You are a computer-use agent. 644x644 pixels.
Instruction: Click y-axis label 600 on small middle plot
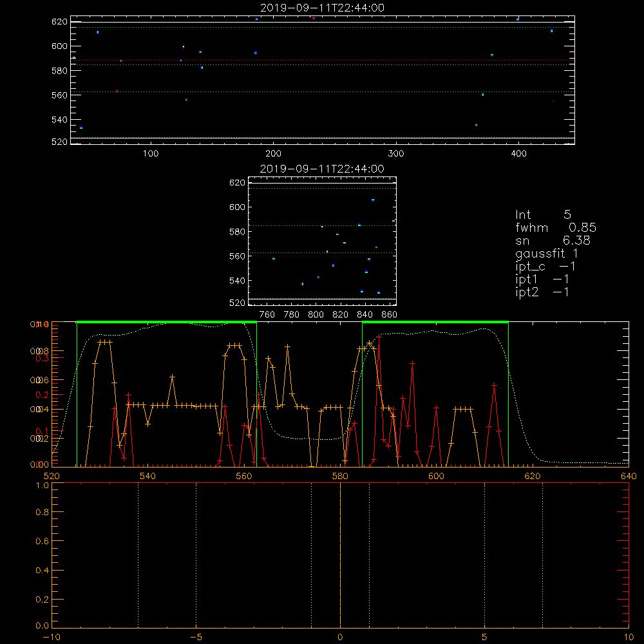[237, 207]
